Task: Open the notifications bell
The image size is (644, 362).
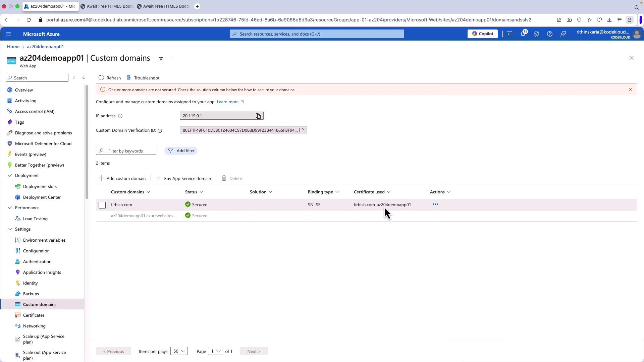Action: 523,34
